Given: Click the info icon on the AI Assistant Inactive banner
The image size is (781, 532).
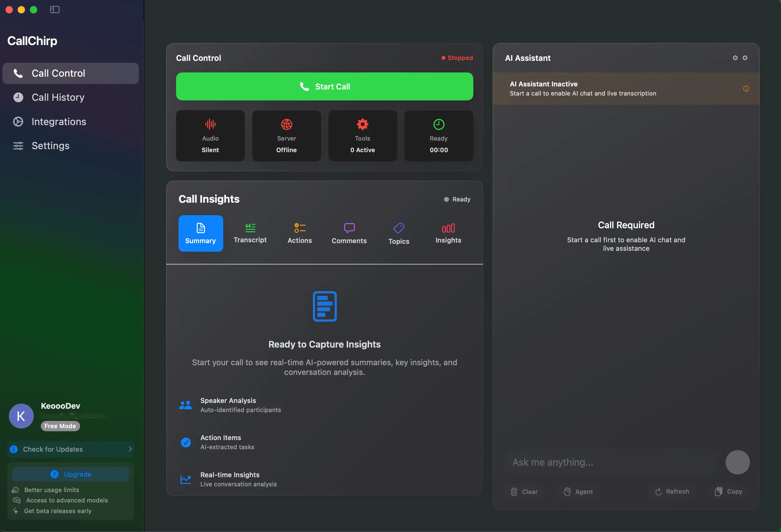Looking at the screenshot, I should [746, 88].
